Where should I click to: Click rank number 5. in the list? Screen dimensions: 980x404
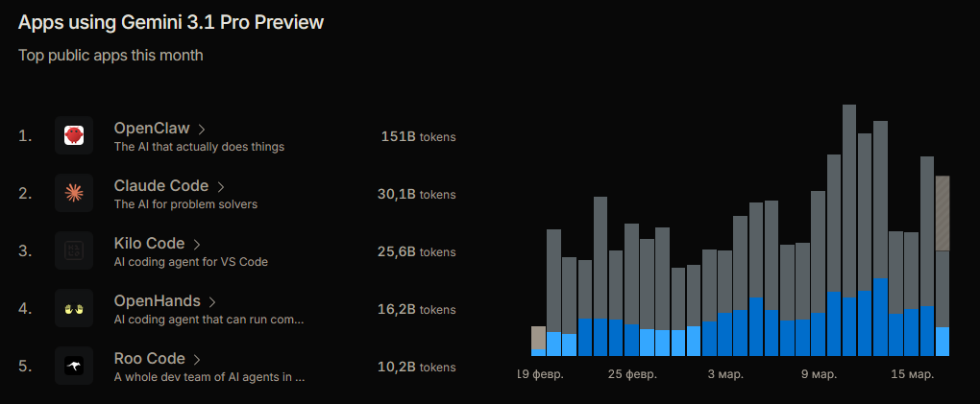pos(25,367)
